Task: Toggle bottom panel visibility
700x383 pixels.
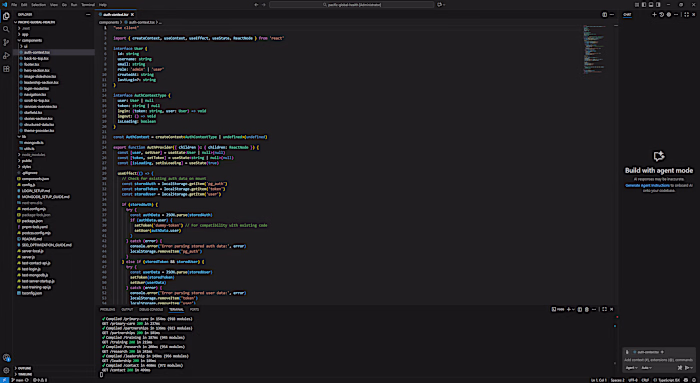Action: point(651,4)
